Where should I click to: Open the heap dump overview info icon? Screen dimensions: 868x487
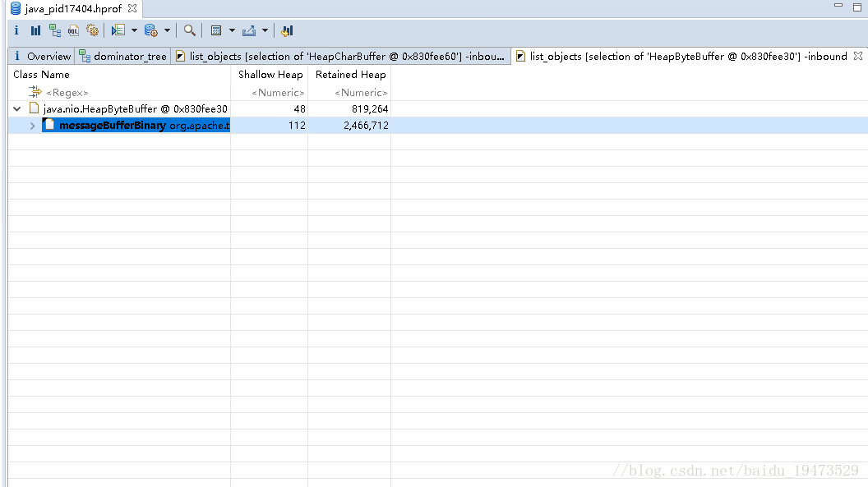click(16, 30)
